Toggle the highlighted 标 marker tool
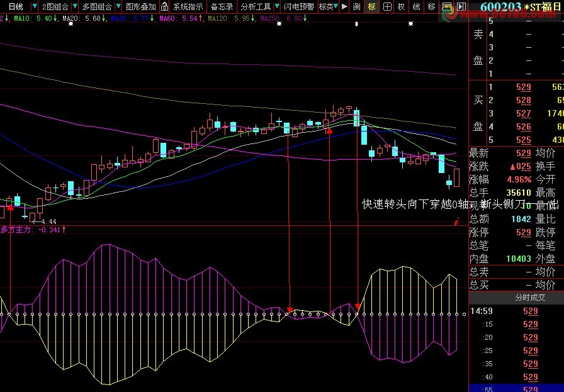The width and height of the screenshot is (564, 392). pos(371,6)
